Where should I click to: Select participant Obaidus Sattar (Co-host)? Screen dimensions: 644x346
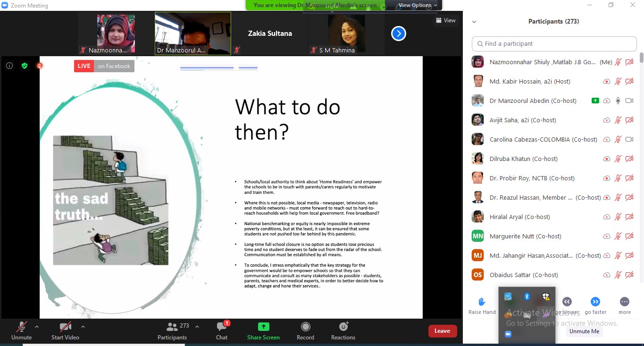(x=552, y=275)
